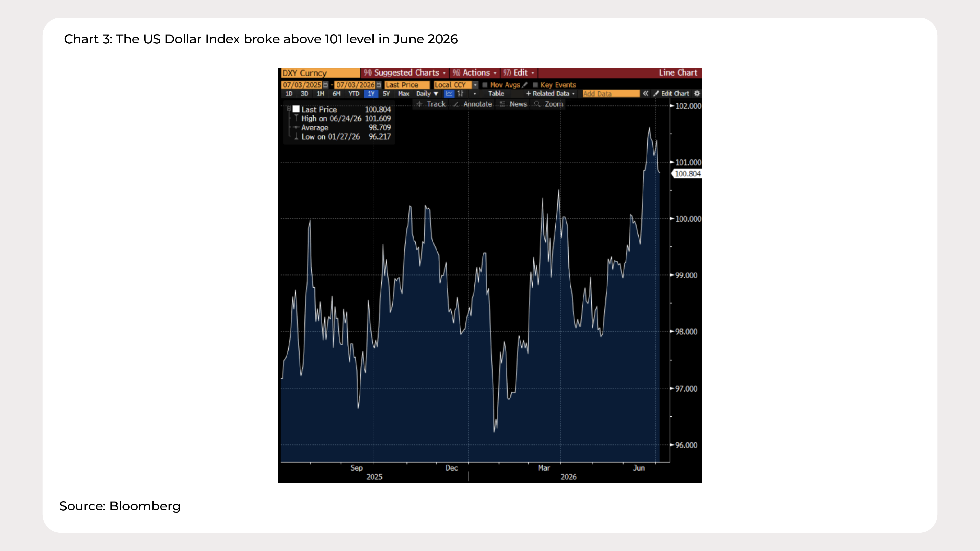
Task: Open the chart settings gear icon
Action: coord(697,94)
